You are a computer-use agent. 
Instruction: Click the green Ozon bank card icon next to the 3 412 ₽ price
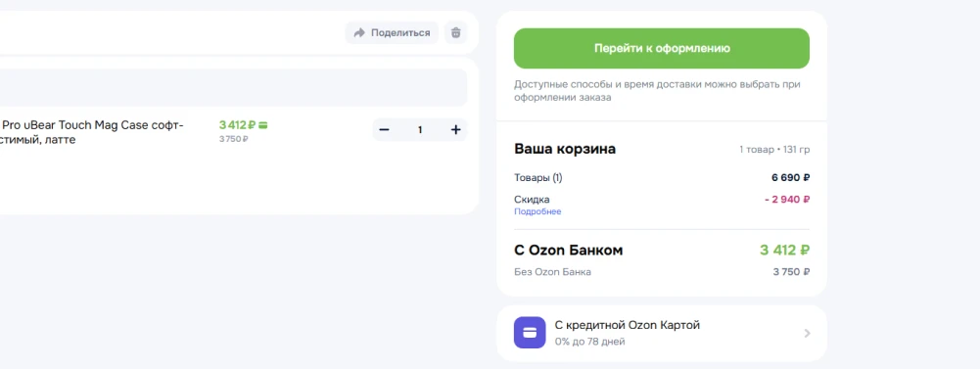pos(263,125)
